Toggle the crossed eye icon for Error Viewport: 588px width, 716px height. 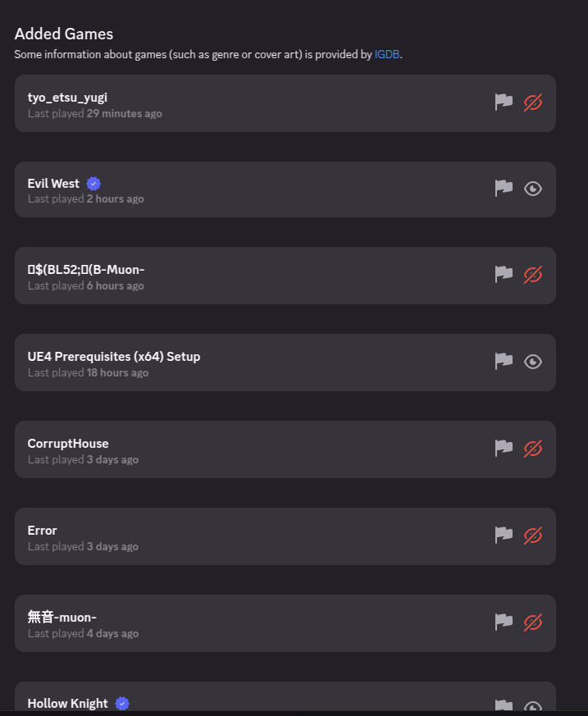[x=533, y=536]
